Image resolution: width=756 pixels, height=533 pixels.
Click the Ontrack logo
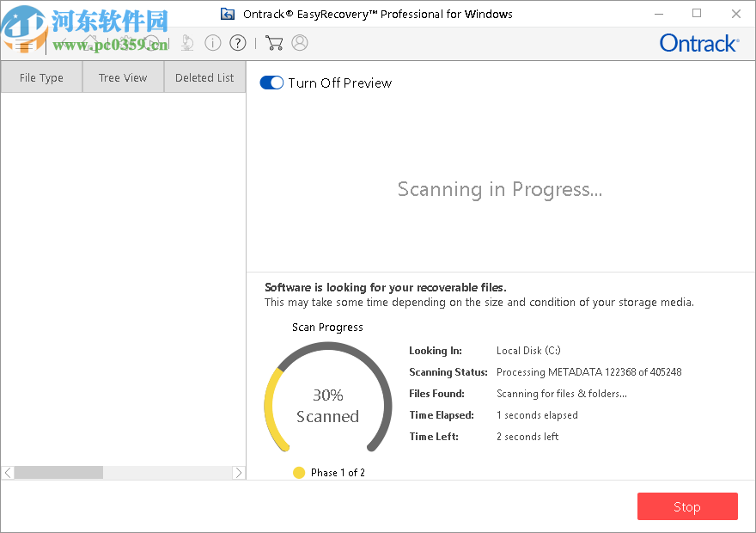[x=698, y=43]
